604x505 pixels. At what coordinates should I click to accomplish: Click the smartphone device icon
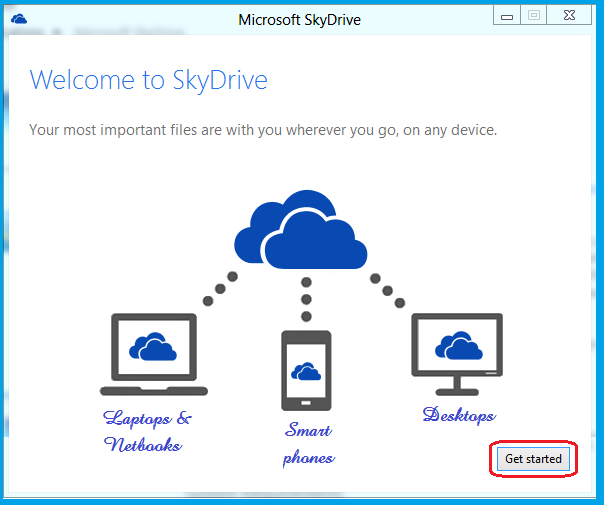(x=306, y=371)
